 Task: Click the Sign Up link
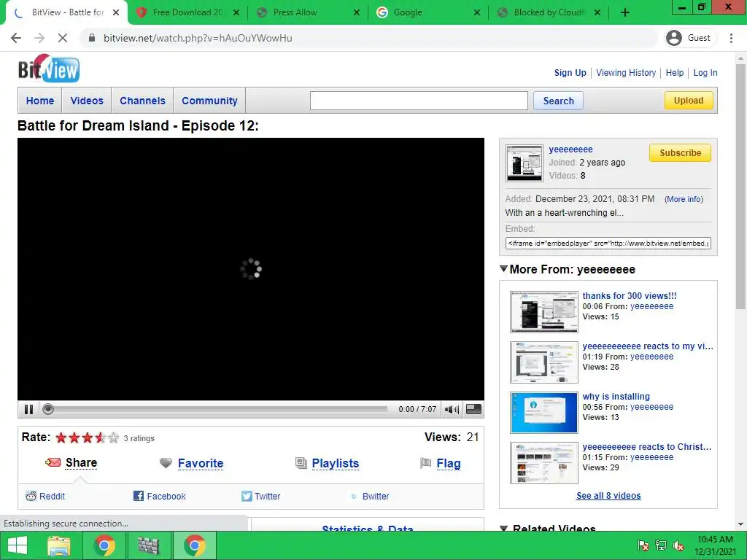tap(570, 73)
